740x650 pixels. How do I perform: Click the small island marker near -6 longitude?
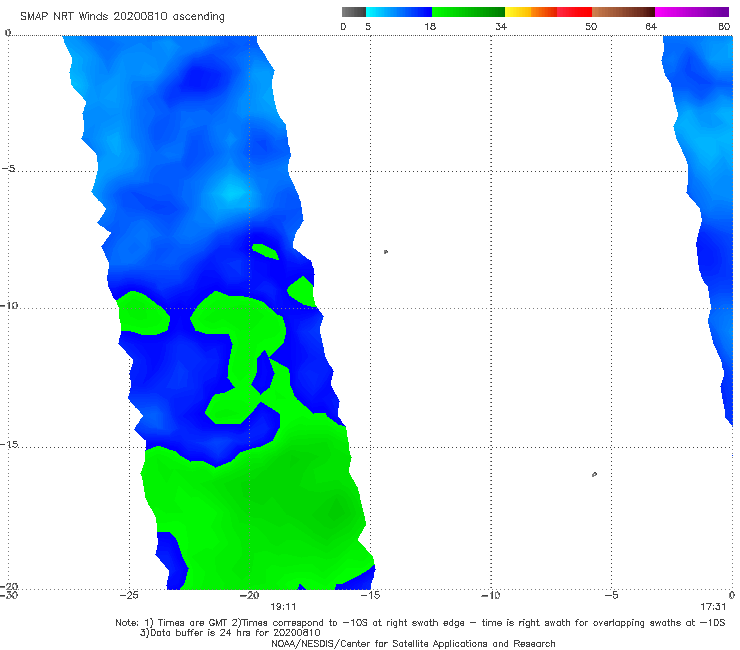coord(594,474)
